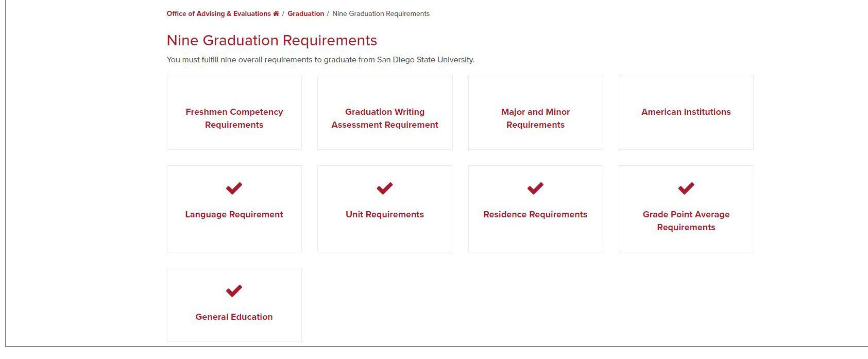Viewport: 868px width, 359px height.
Task: Open Residence Requirements link text
Action: coord(535,214)
